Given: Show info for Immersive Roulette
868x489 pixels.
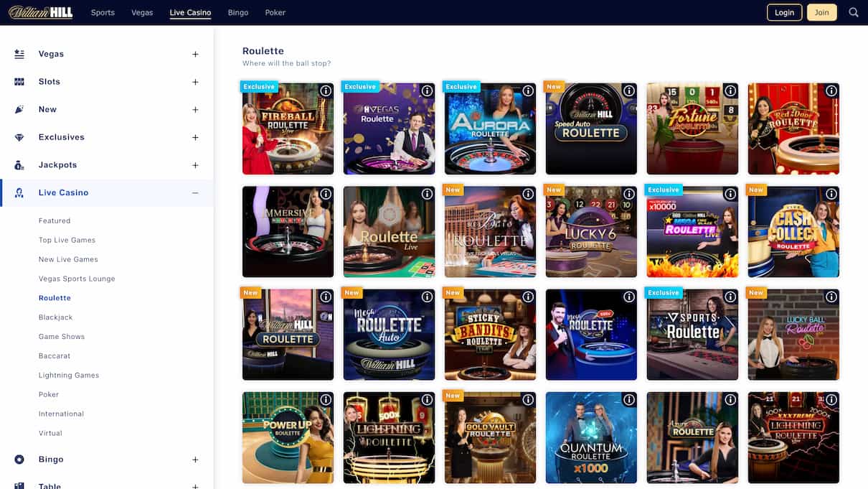Looking at the screenshot, I should point(326,194).
